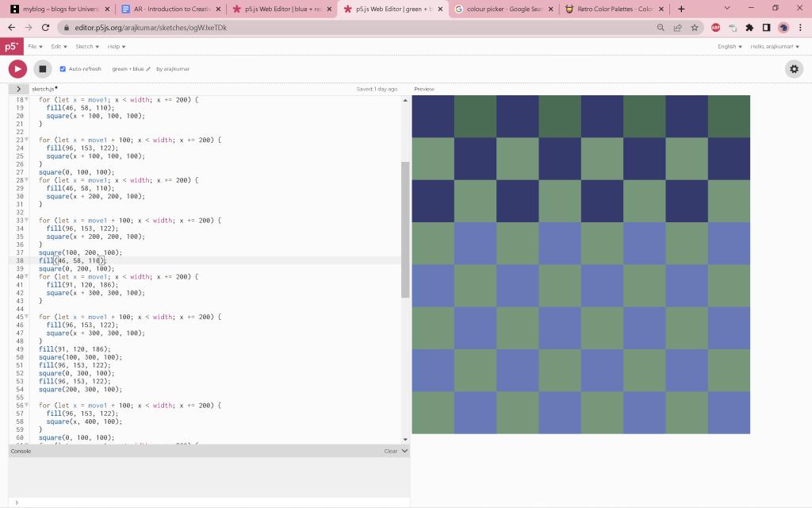Click line number 44 in gutter
This screenshot has height=508, width=812.
tap(20, 309)
